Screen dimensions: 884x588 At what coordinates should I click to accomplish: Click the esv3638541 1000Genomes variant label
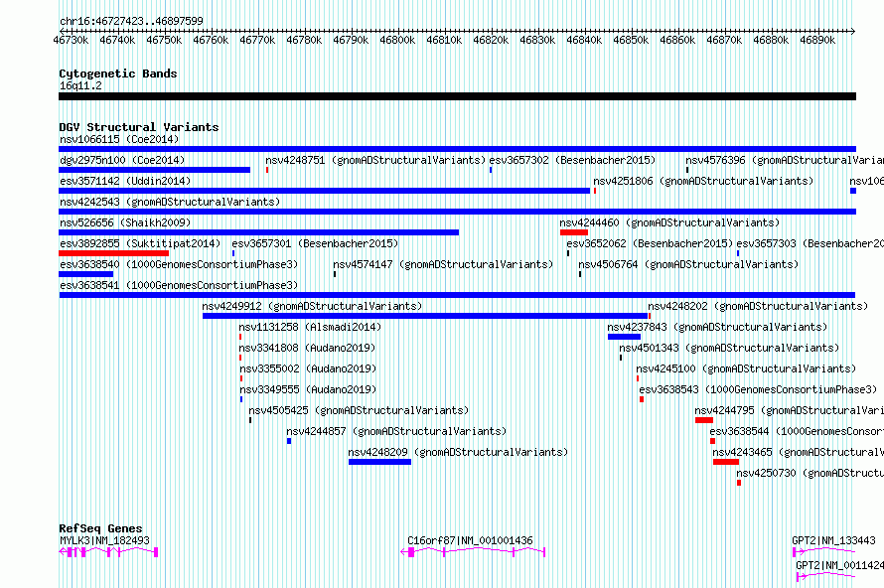point(179,285)
